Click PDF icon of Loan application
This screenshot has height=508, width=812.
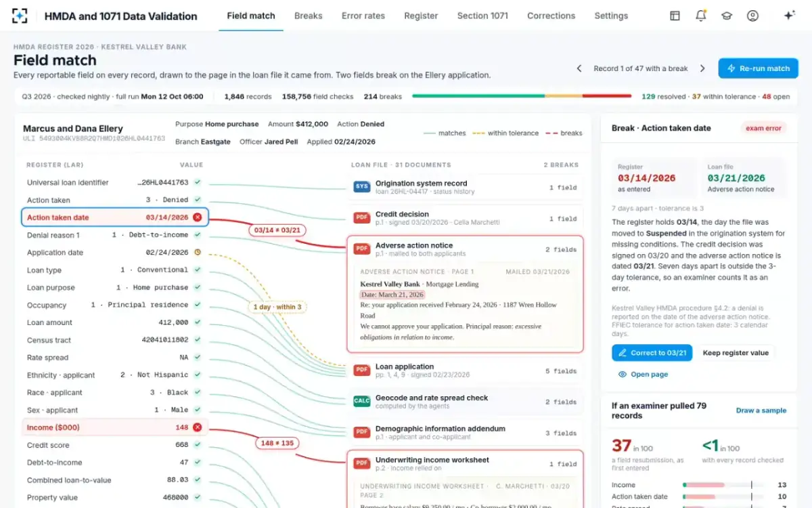point(361,371)
